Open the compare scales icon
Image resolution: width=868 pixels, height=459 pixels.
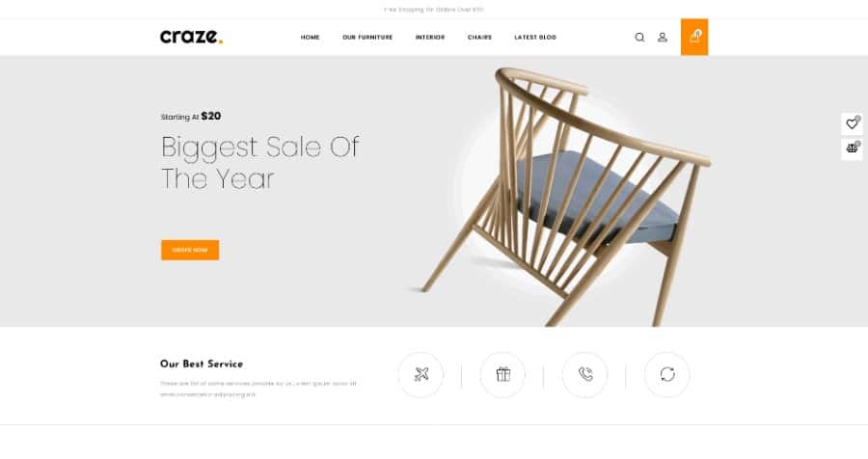coord(852,148)
